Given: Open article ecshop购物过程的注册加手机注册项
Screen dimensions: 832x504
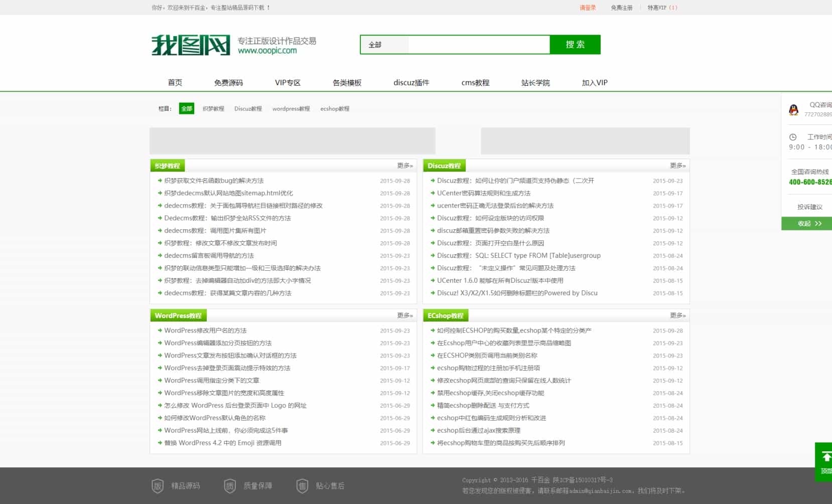Looking at the screenshot, I should click(488, 368).
